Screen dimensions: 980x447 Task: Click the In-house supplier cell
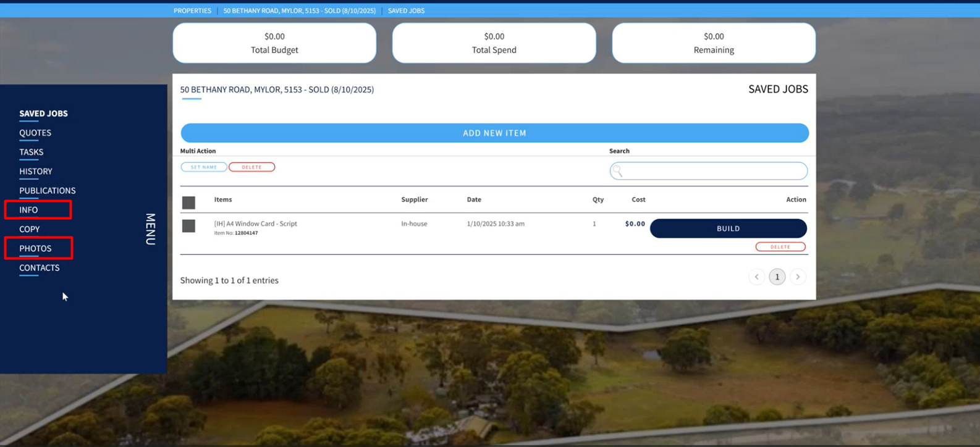[414, 223]
